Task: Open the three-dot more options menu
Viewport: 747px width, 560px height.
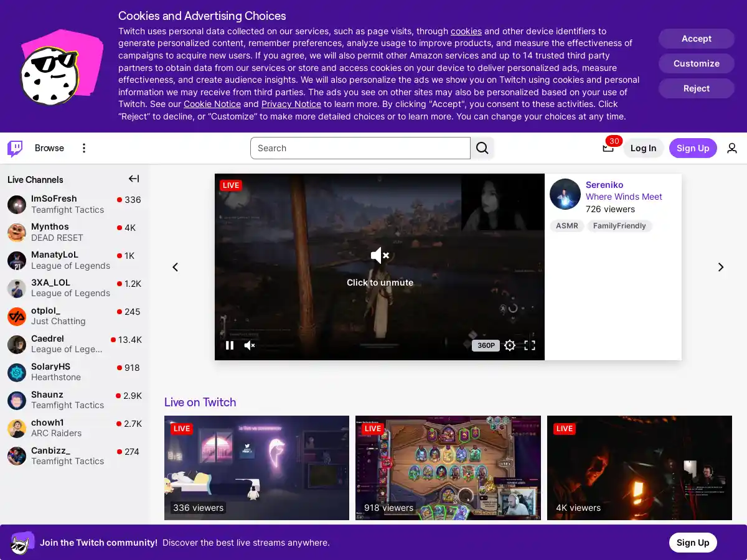Action: point(84,148)
